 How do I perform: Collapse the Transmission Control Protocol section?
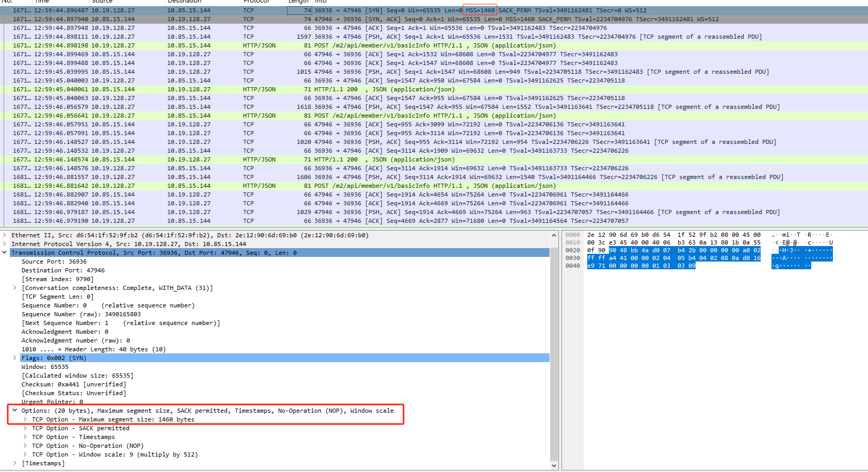click(5, 253)
